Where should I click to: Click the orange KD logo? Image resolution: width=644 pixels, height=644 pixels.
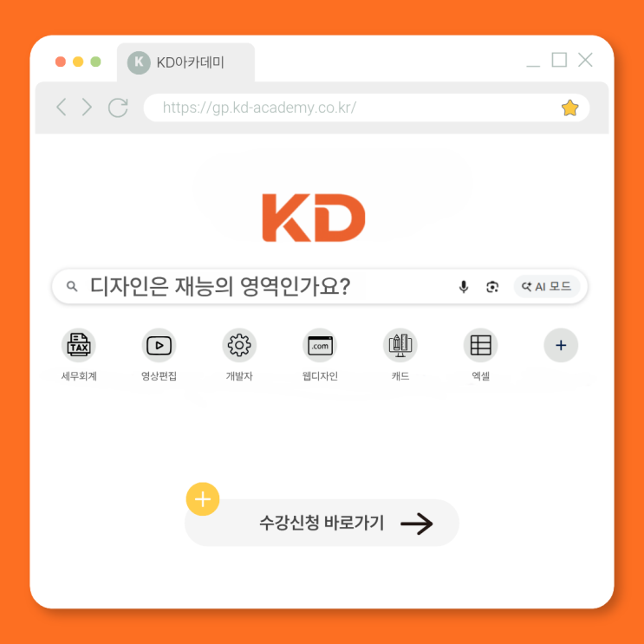tap(314, 218)
